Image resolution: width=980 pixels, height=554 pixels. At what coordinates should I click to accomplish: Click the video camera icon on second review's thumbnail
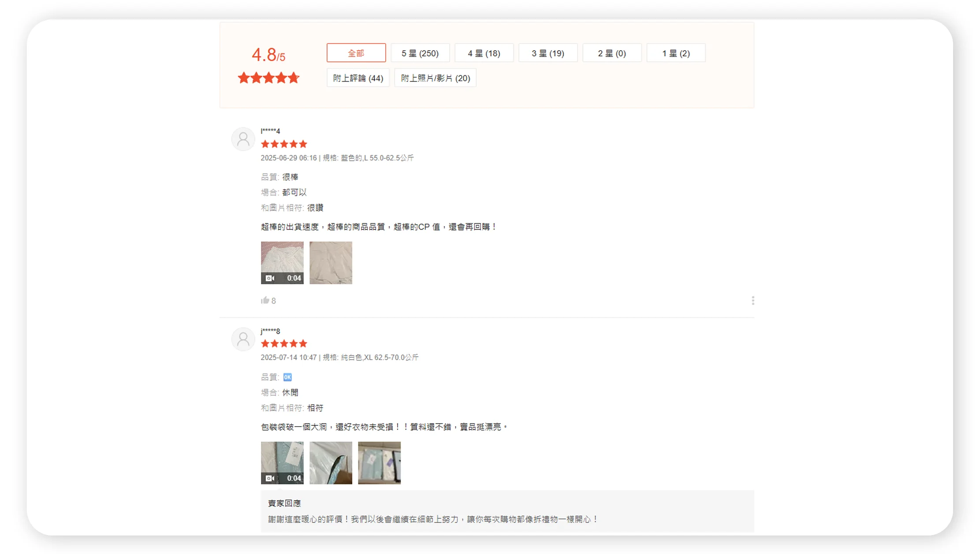[x=270, y=478]
